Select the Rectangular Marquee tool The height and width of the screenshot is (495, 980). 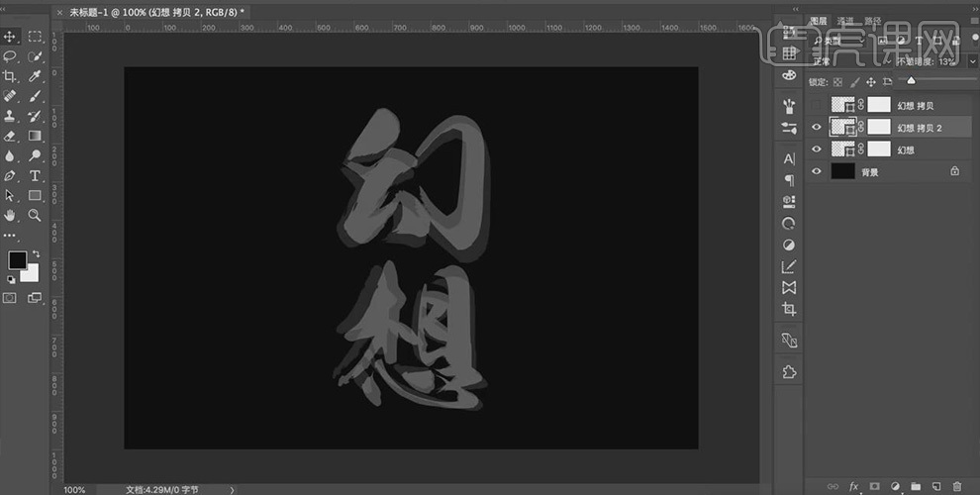35,37
